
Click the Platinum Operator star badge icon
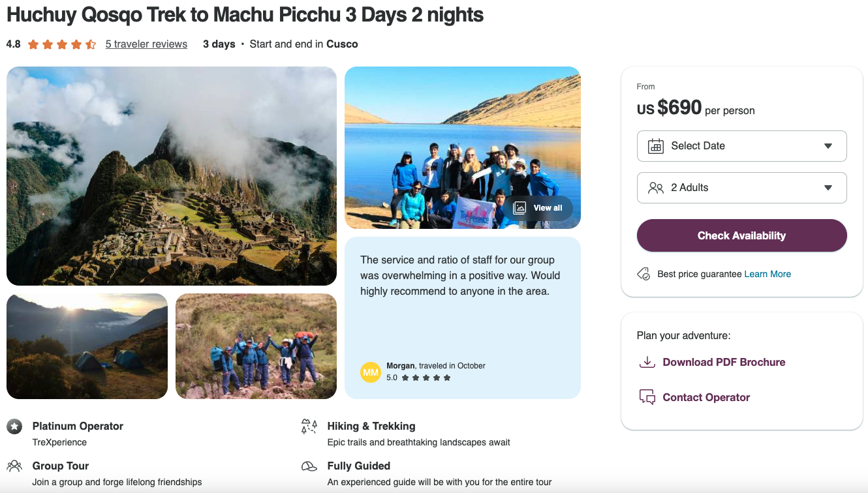pos(14,426)
